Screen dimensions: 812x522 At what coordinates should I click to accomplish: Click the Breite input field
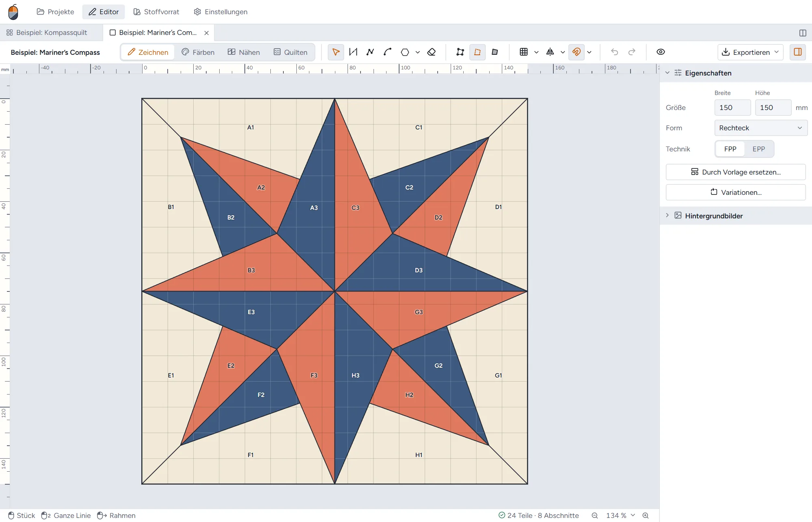[x=732, y=108]
